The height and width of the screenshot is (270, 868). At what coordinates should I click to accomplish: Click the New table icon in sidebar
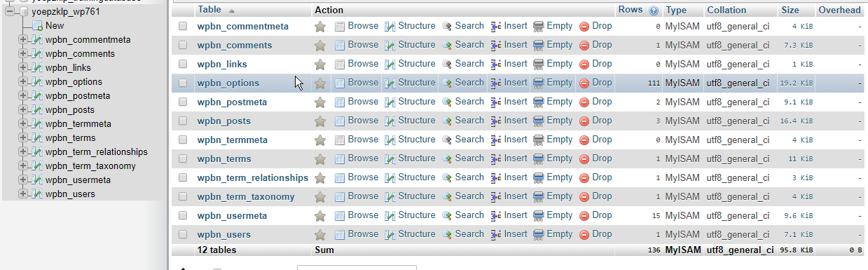[x=37, y=26]
